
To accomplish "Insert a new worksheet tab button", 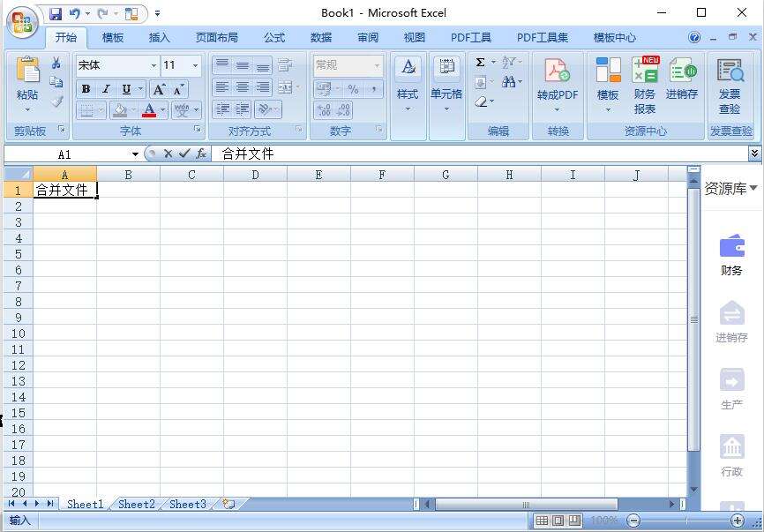I will (x=228, y=505).
